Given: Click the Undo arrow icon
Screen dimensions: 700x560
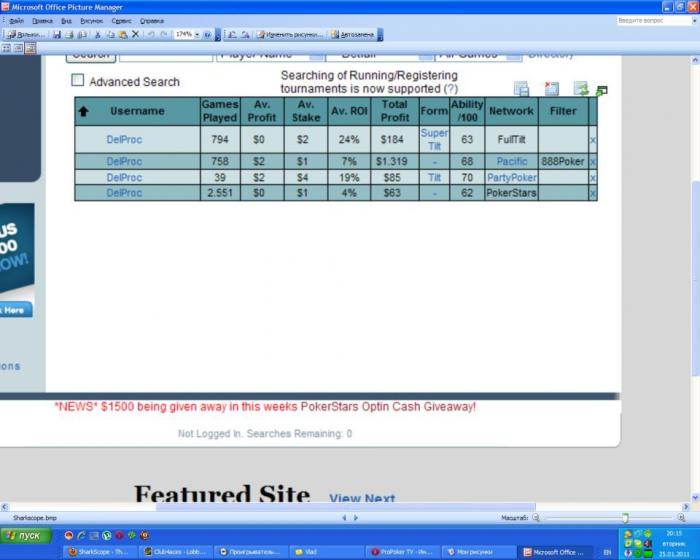Looking at the screenshot, I should click(x=151, y=34).
